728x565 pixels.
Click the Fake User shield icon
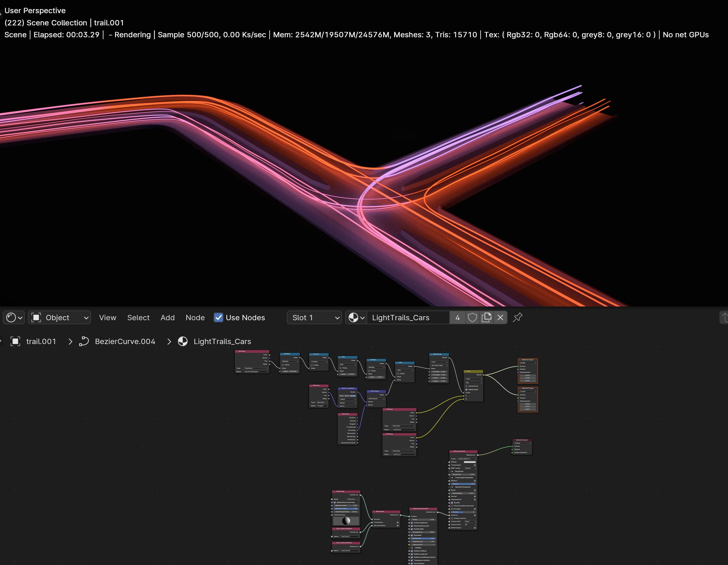472,317
